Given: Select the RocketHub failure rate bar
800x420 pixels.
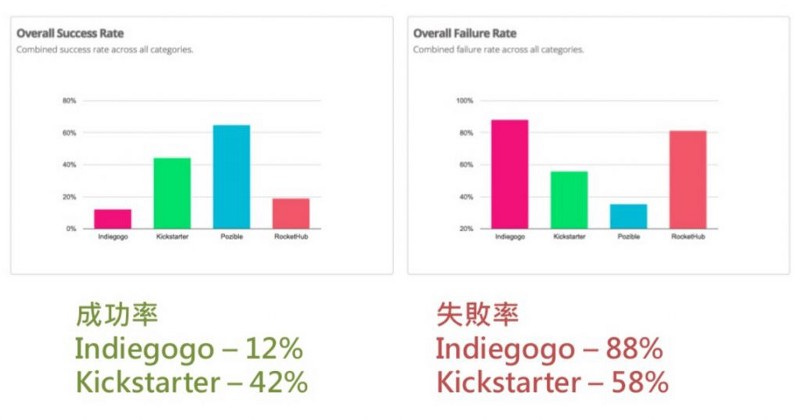Looking at the screenshot, I should pyautogui.click(x=688, y=180).
